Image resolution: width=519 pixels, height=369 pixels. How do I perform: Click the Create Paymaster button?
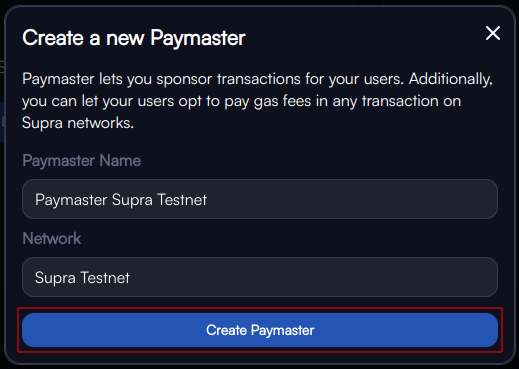coord(260,330)
